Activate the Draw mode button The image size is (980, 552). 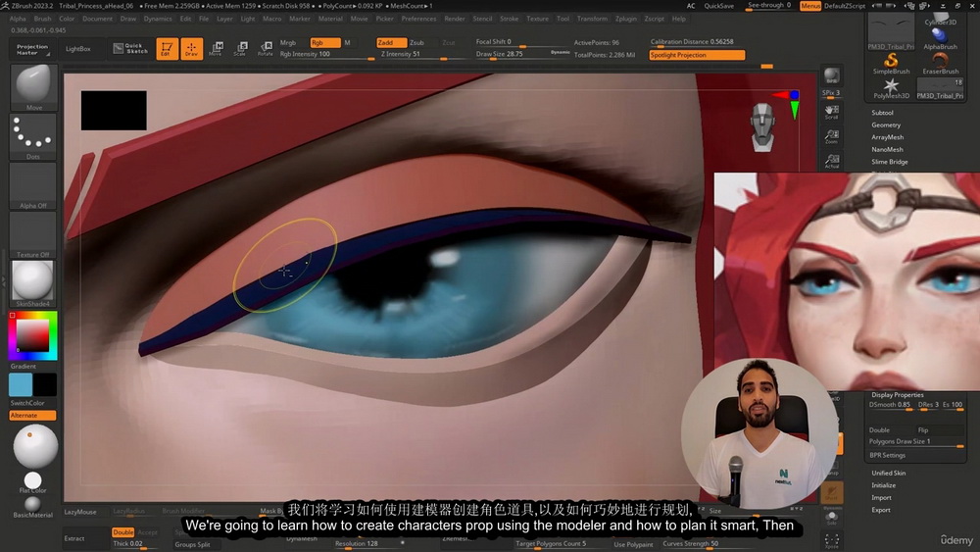(191, 48)
